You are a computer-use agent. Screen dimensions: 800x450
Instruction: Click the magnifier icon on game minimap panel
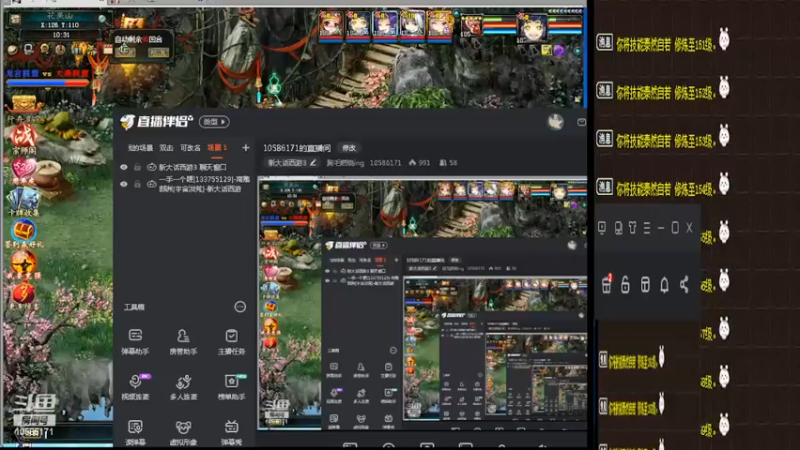(x=103, y=19)
